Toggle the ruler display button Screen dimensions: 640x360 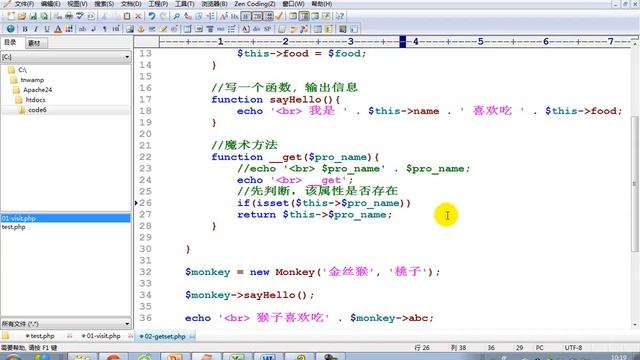pos(269,16)
